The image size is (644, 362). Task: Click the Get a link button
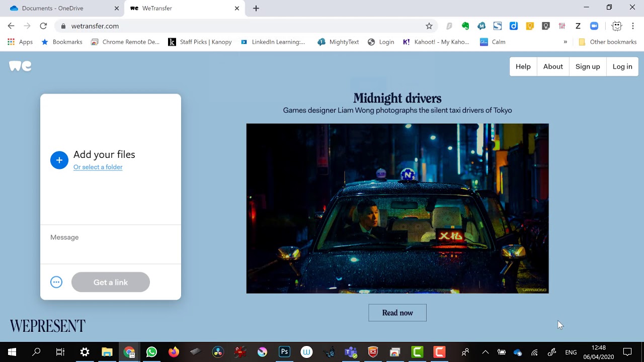click(x=111, y=282)
